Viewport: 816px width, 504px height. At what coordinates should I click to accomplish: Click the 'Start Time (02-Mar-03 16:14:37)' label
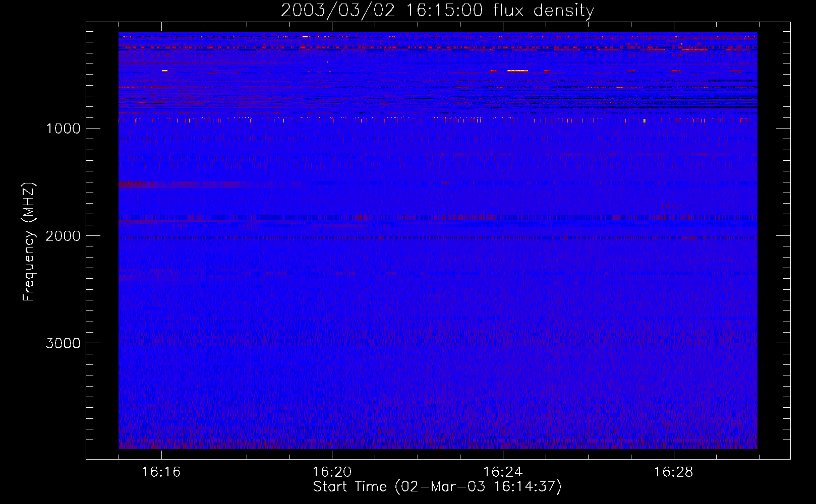click(x=437, y=487)
